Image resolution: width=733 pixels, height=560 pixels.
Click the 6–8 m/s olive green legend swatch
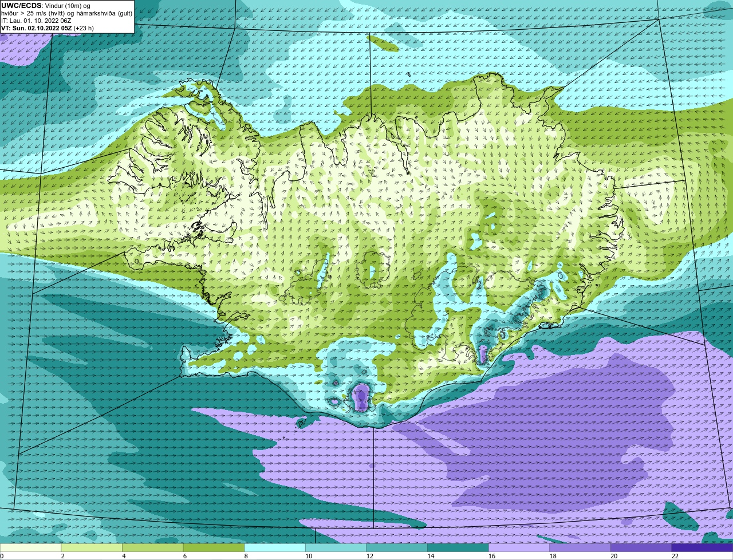(214, 547)
